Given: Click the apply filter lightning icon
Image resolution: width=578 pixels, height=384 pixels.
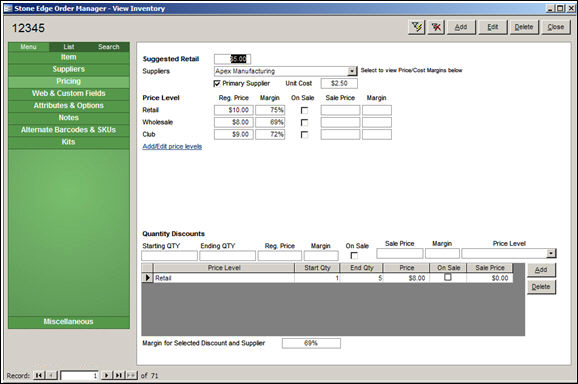Looking at the screenshot, I should click(417, 27).
